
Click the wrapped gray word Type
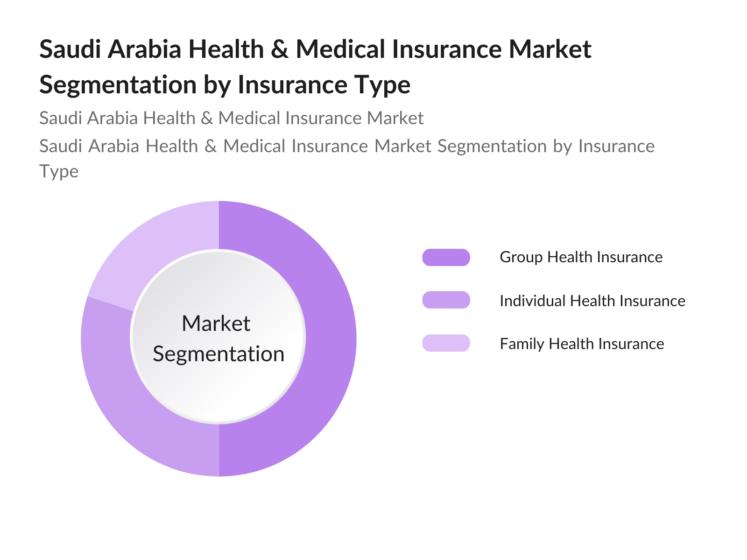59,171
